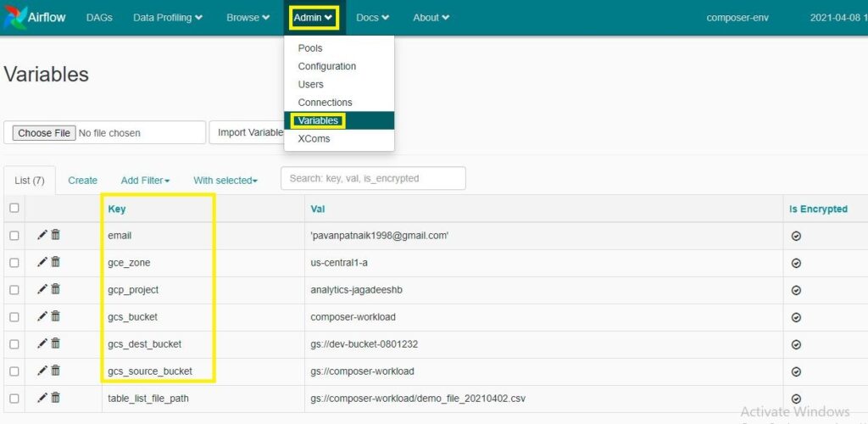The height and width of the screenshot is (424, 868).
Task: Delete the gce_zone variable using trash icon
Action: coord(56,262)
